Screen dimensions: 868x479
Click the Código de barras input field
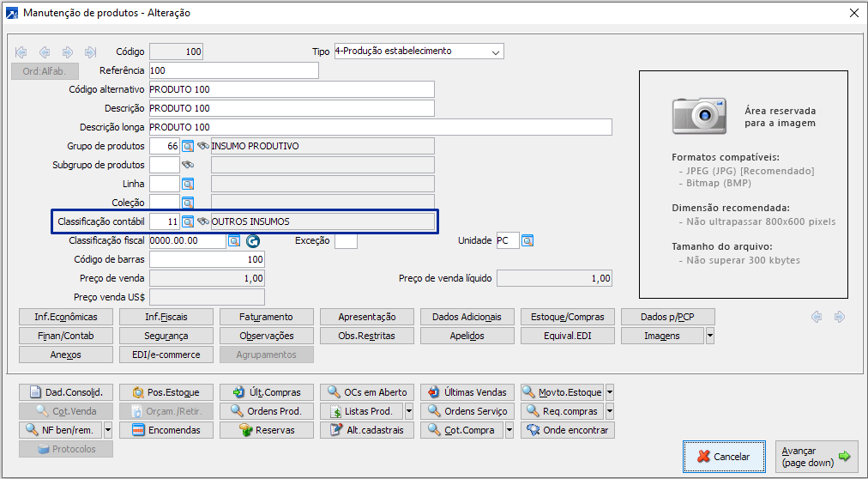pyautogui.click(x=207, y=259)
